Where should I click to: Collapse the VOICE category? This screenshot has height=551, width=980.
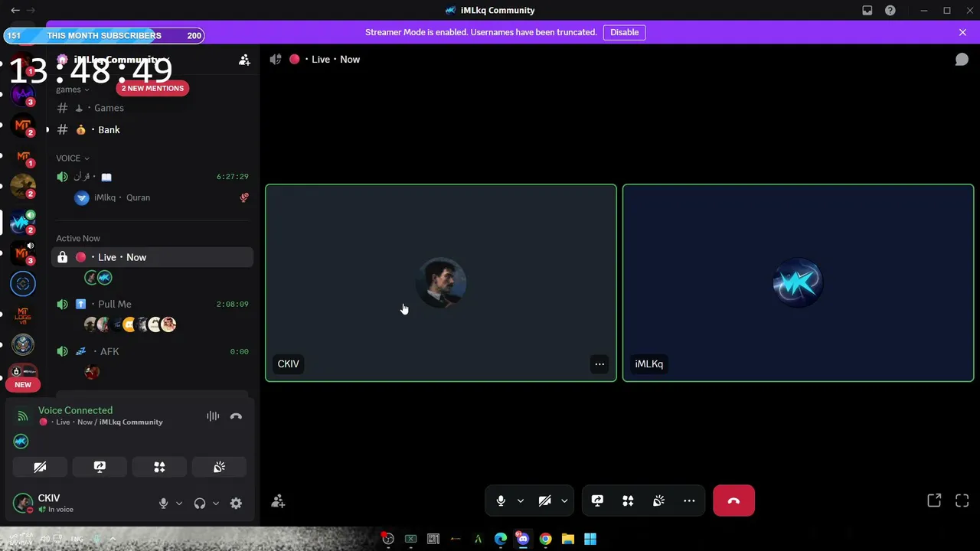coord(73,158)
